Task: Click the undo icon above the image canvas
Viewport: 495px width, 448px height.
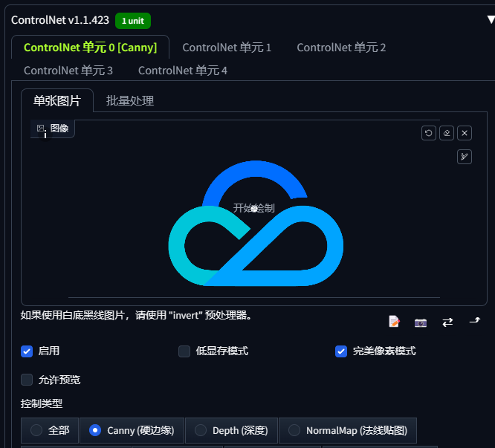Action: (x=428, y=133)
